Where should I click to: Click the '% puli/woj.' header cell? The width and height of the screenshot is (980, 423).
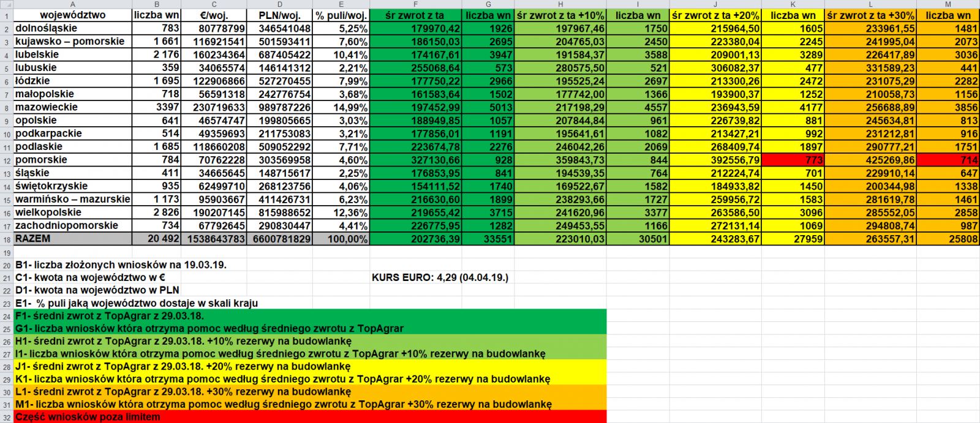341,15
